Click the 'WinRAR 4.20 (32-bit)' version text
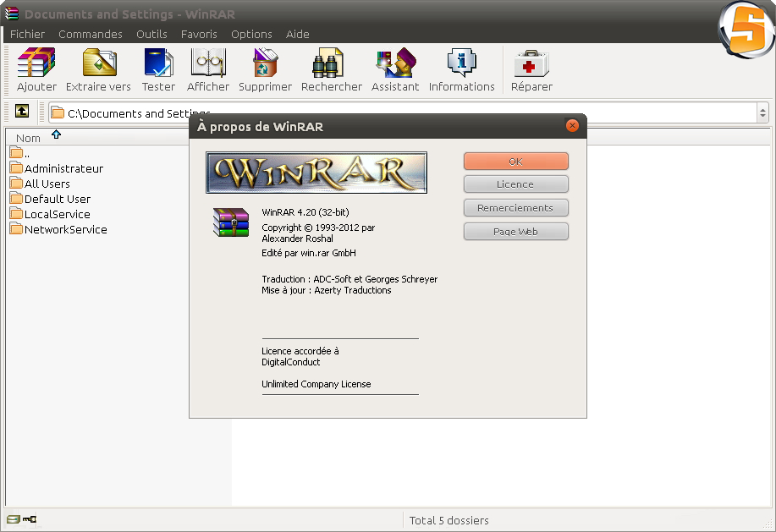Image resolution: width=776 pixels, height=532 pixels. click(305, 212)
